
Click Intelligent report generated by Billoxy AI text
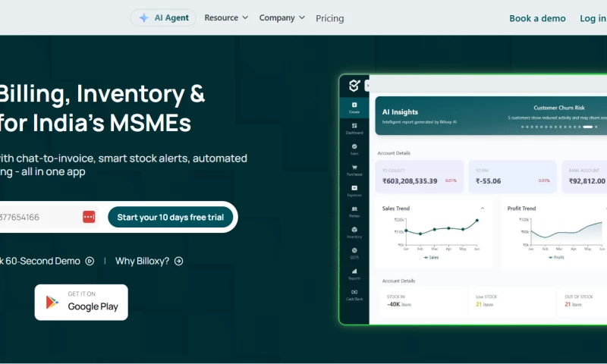420,122
